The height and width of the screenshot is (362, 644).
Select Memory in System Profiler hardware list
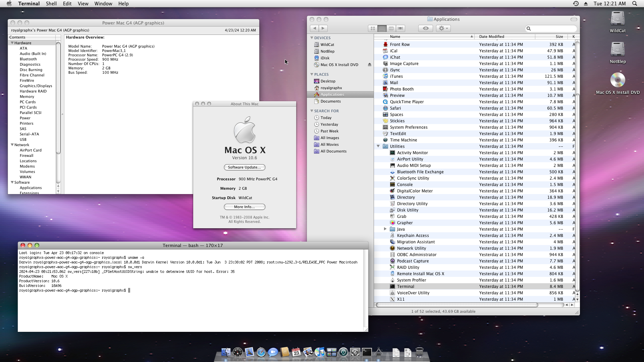point(27,97)
